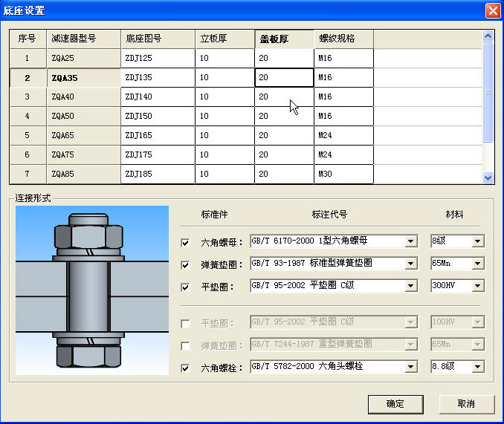This screenshot has height=424, width=504.
Task: Uncheck the upper 弹簧垫圈 checkbox
Action: point(186,264)
